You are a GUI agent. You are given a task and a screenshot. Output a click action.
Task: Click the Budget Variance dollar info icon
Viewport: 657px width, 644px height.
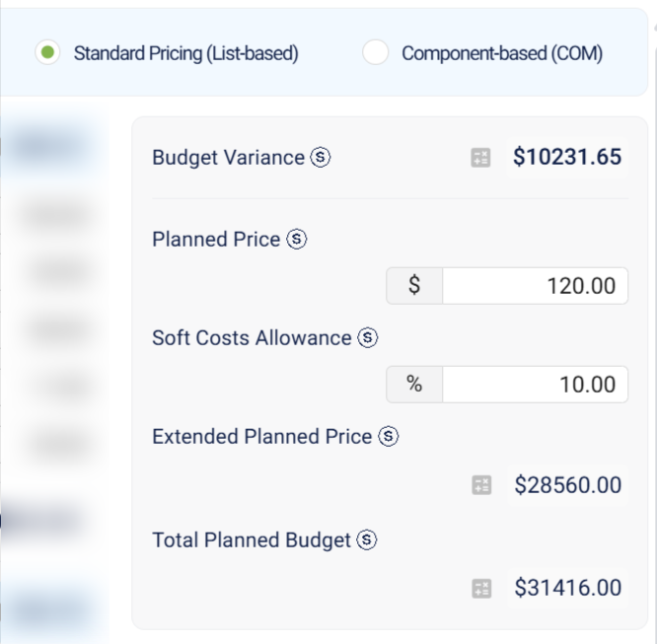point(321,158)
